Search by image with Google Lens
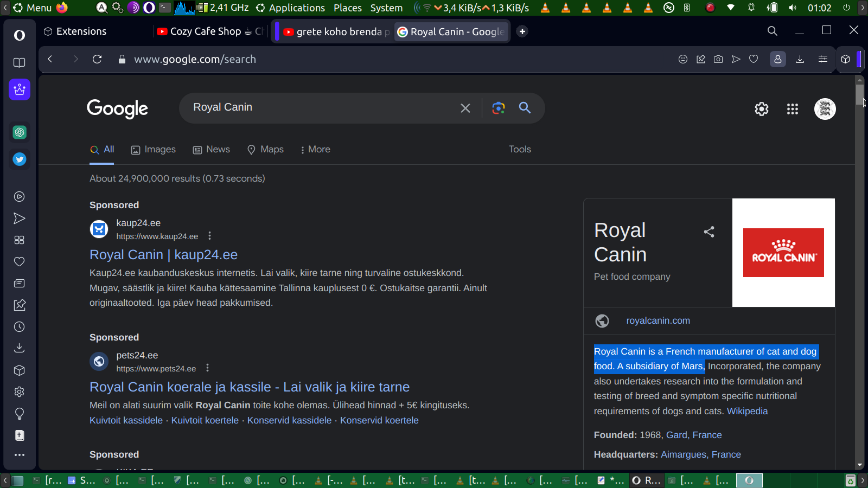 coord(498,108)
